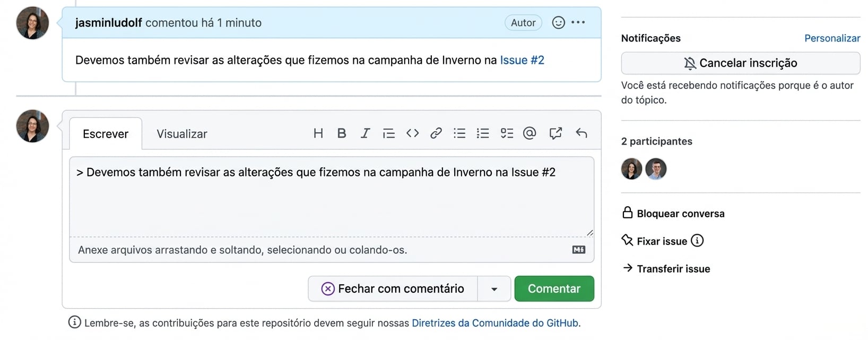Open the Markdown supported icon
Viewport: 868px width, 340px height.
[579, 250]
